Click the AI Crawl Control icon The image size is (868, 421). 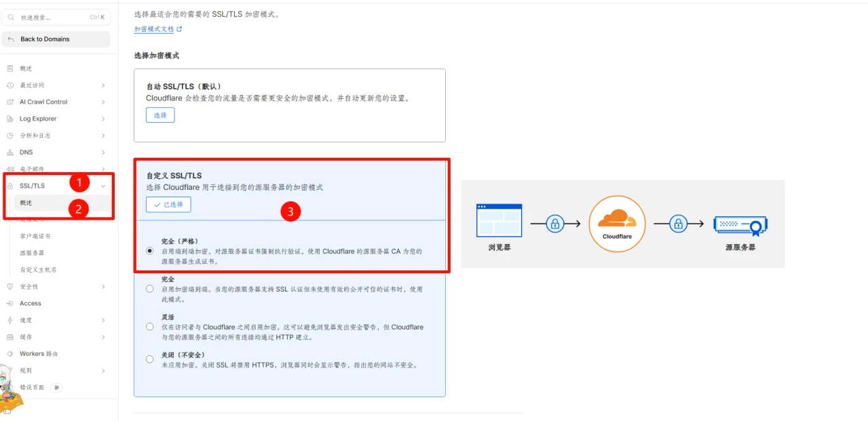(x=10, y=102)
